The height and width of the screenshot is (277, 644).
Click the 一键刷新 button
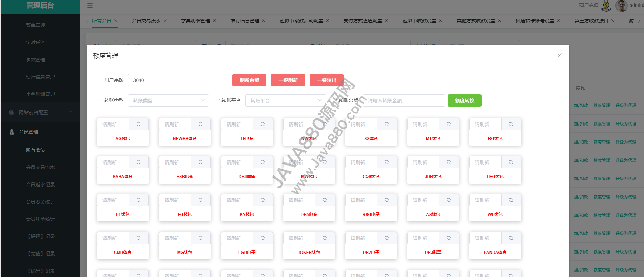point(288,80)
